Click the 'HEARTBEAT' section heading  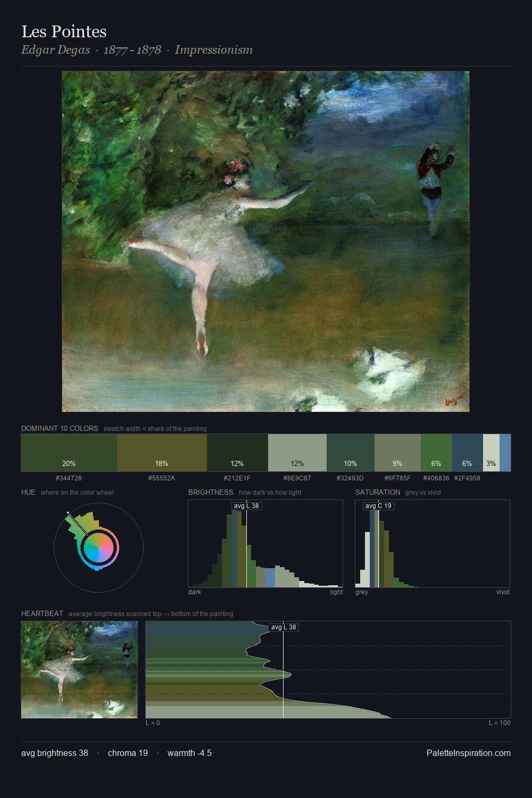(x=42, y=613)
